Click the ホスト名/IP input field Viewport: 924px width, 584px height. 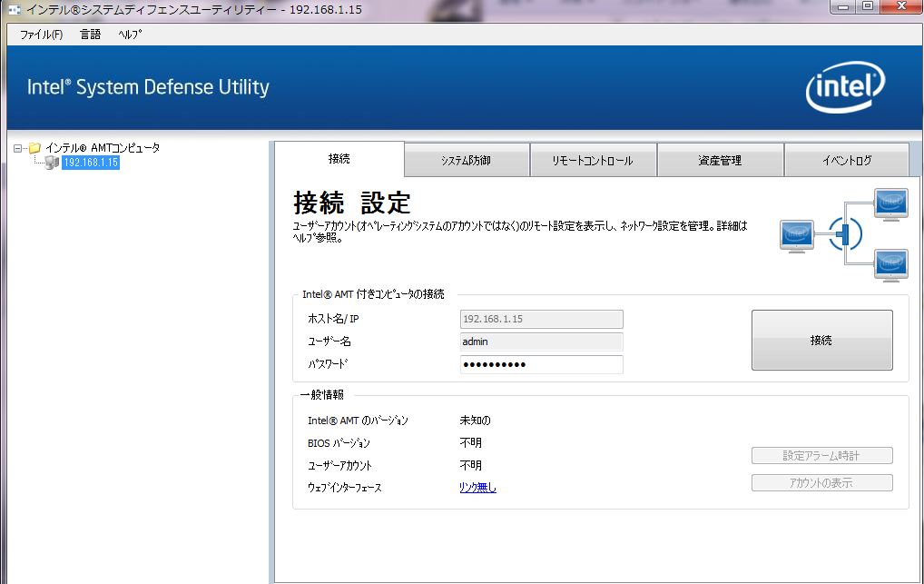[541, 319]
